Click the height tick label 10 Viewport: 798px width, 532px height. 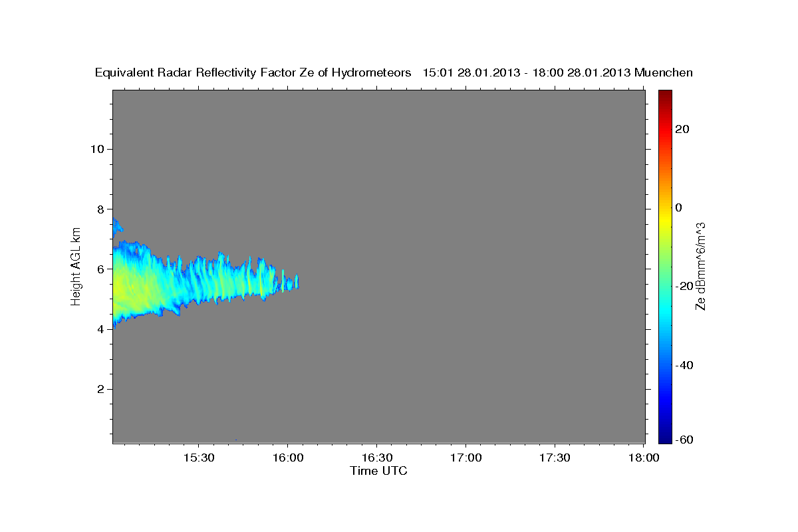pos(96,149)
